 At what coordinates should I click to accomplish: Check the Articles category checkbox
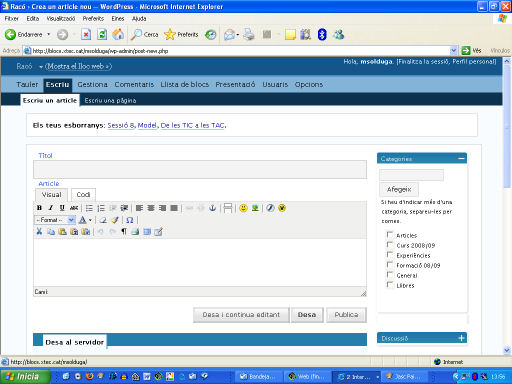(389, 234)
